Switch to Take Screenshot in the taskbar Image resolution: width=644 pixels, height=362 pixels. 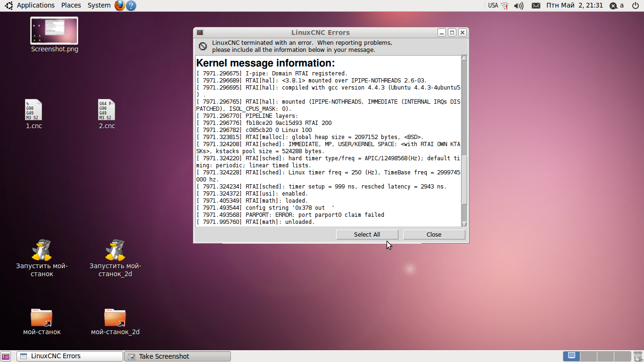coord(177,356)
